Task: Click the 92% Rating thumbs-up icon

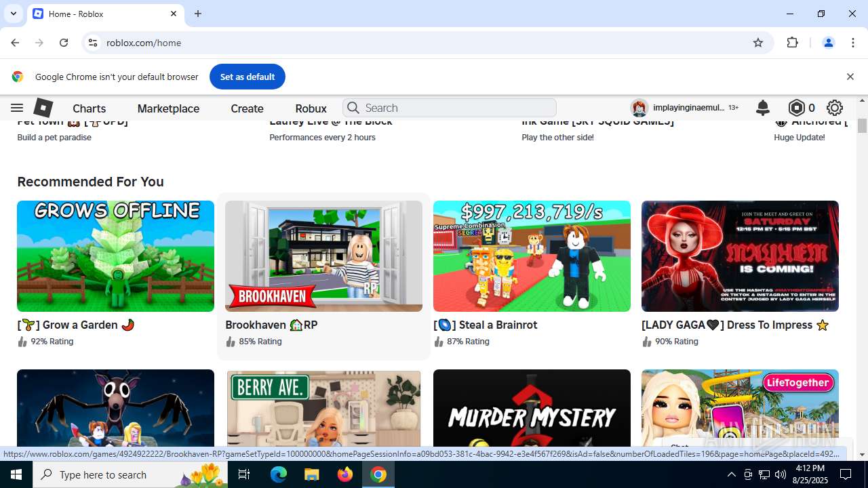Action: coord(22,342)
